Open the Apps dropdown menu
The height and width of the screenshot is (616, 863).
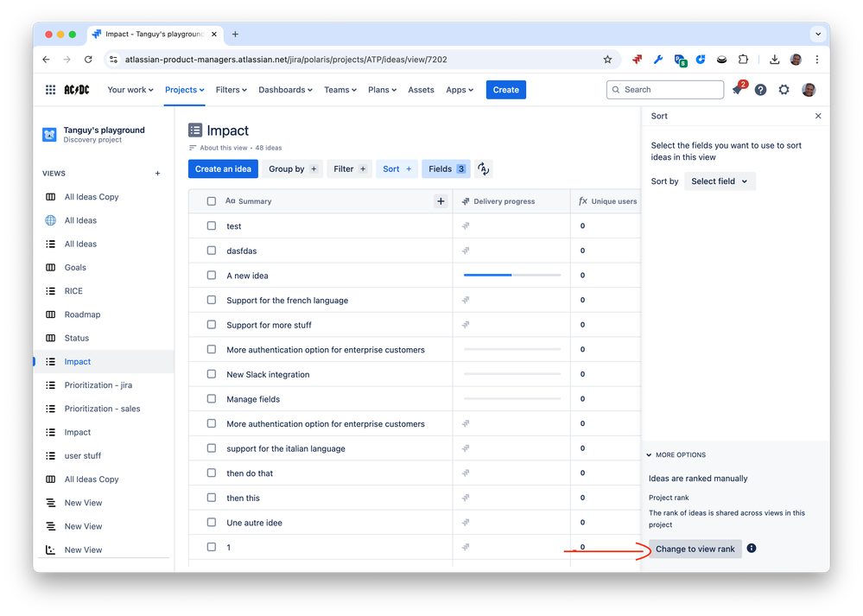(x=460, y=90)
